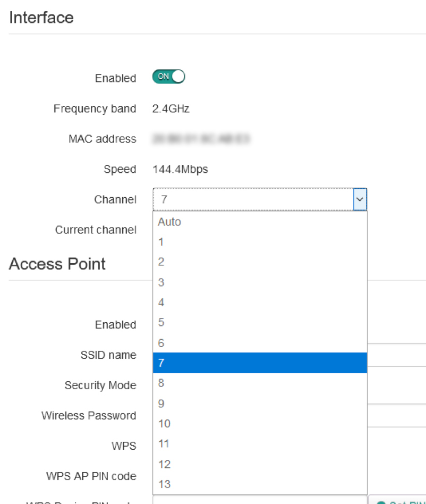The image size is (426, 504).
Task: Pick channel 12 from dropdown
Action: pyautogui.click(x=260, y=464)
